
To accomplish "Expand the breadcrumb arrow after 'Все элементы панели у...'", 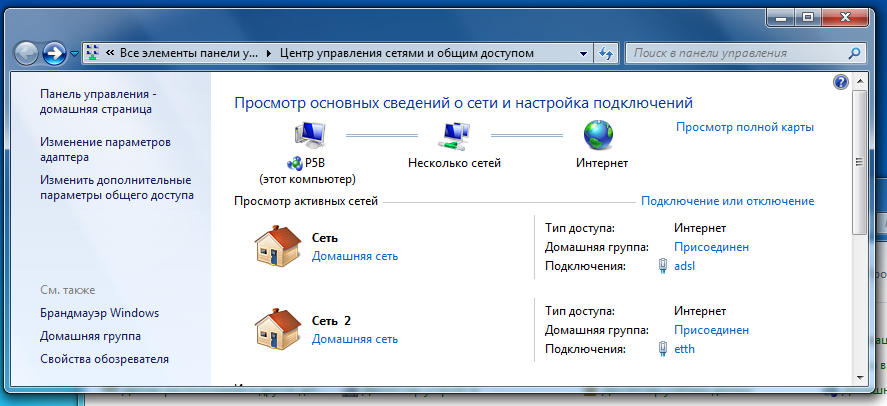I will point(269,54).
